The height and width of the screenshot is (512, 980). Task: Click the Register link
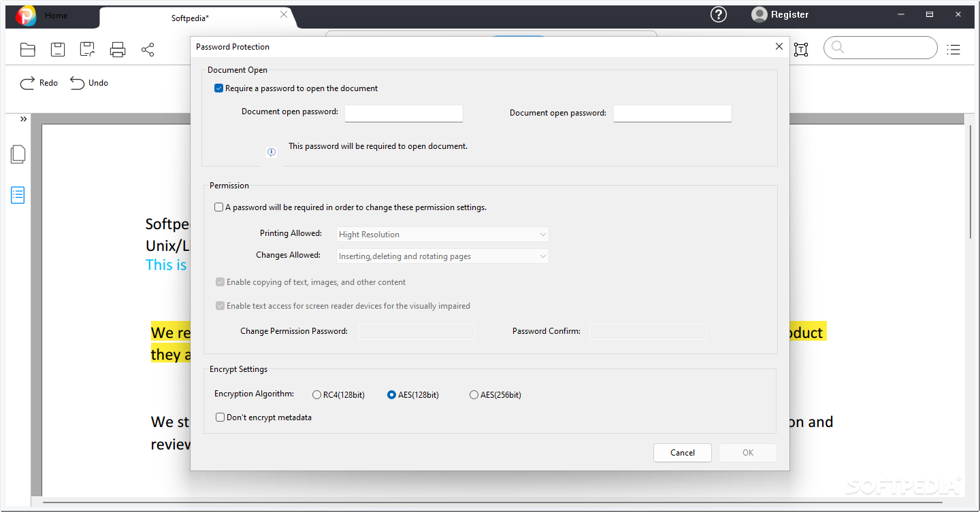[x=789, y=14]
